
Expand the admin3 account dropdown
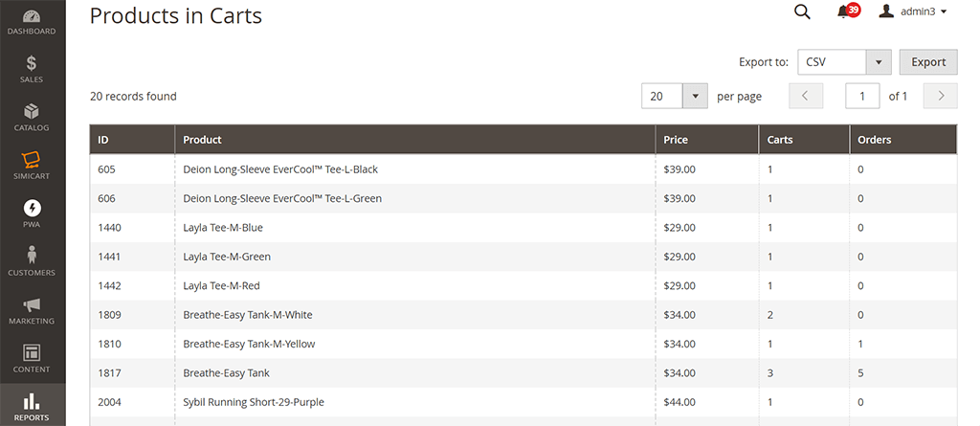coord(914,11)
